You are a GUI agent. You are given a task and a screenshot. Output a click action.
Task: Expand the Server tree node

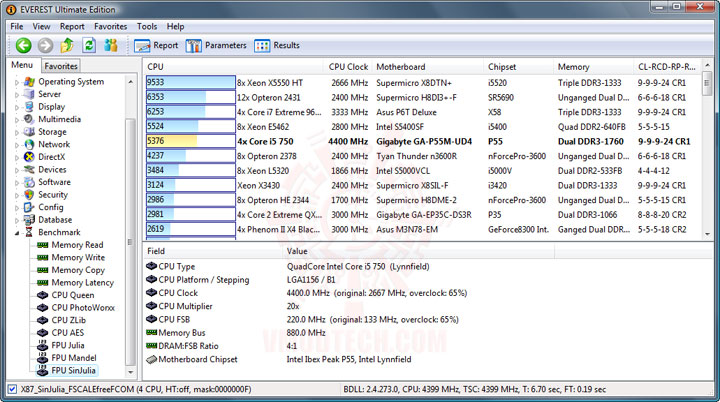click(x=17, y=95)
